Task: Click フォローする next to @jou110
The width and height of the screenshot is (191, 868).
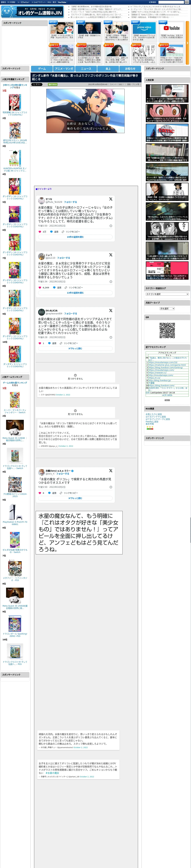Action: (64, 258)
